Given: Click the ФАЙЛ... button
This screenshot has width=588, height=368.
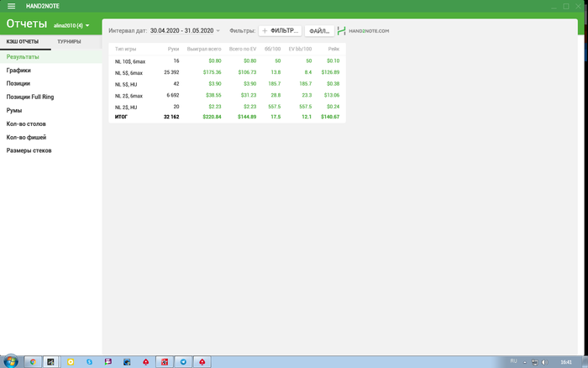Looking at the screenshot, I should [319, 31].
